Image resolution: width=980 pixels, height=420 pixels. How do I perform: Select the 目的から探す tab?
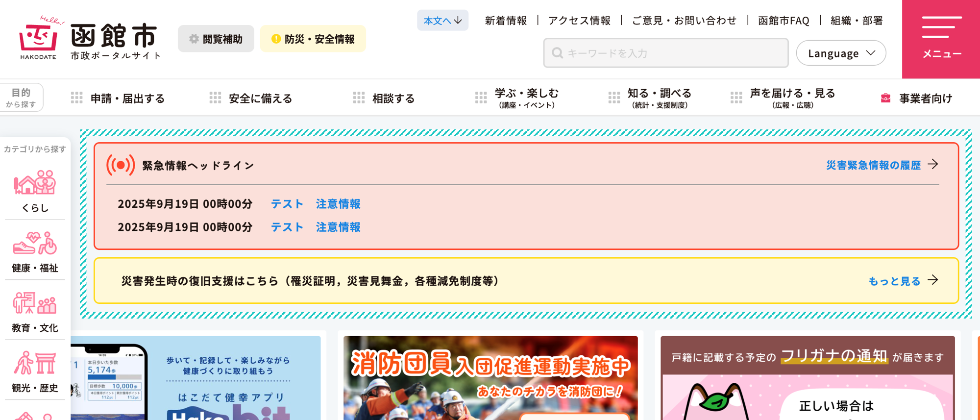(x=22, y=98)
